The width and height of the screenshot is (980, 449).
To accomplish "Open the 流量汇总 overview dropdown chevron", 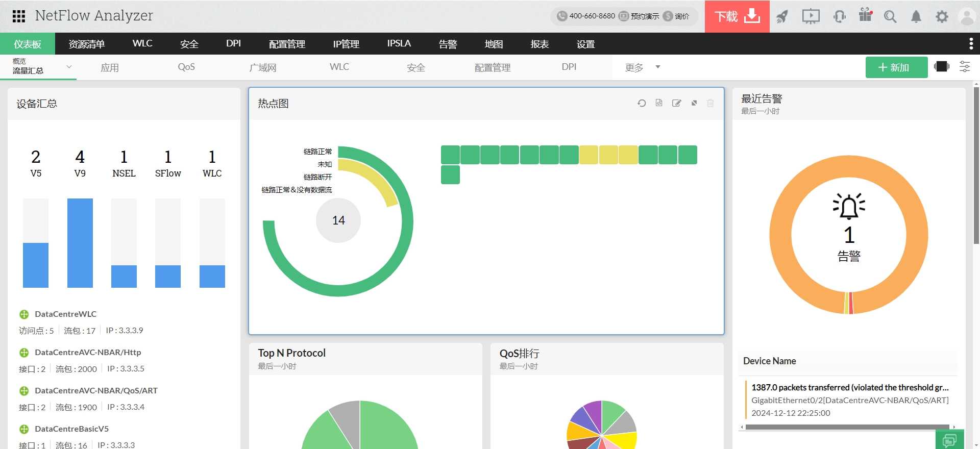I will tap(69, 67).
